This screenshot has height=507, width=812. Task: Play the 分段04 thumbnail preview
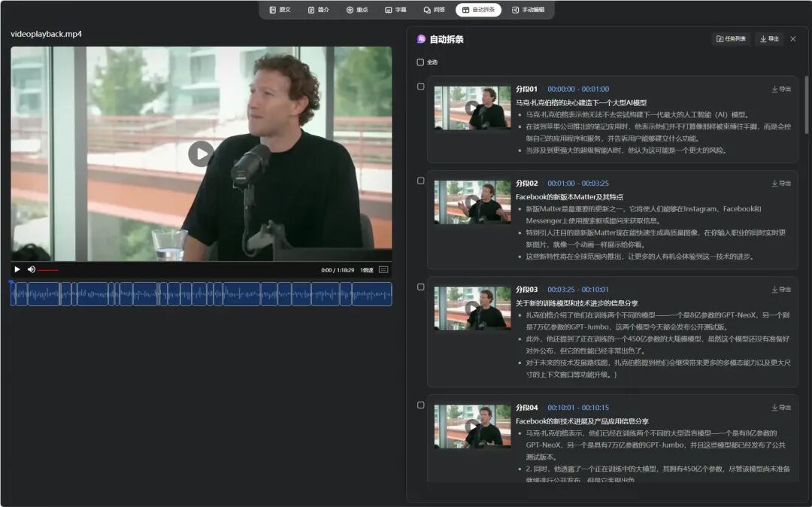[x=472, y=427]
